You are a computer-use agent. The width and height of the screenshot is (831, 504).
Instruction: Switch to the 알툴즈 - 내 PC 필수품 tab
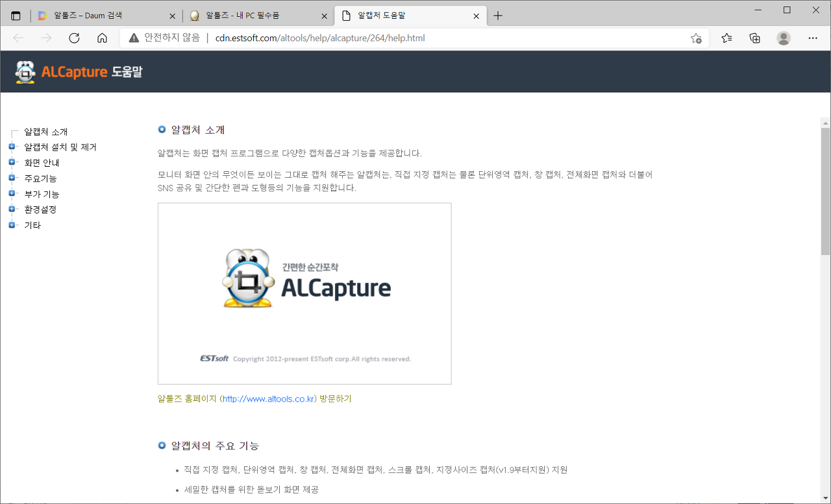(258, 16)
